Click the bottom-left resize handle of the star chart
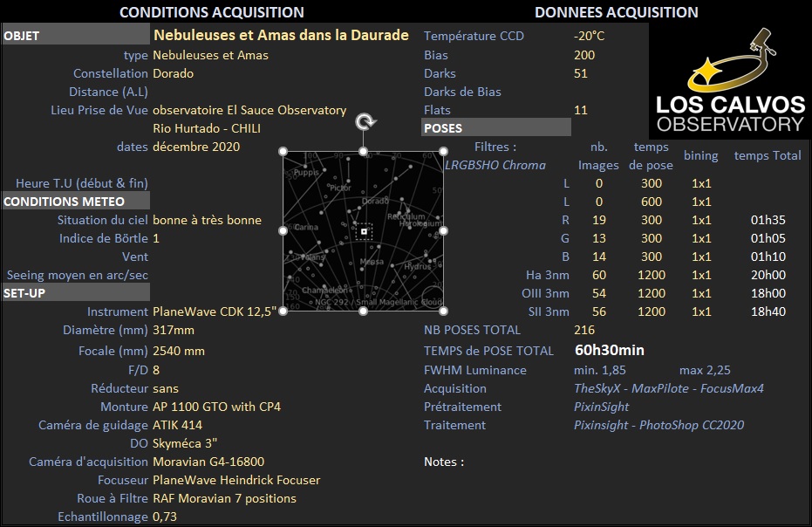Image resolution: width=812 pixels, height=527 pixels. click(283, 311)
